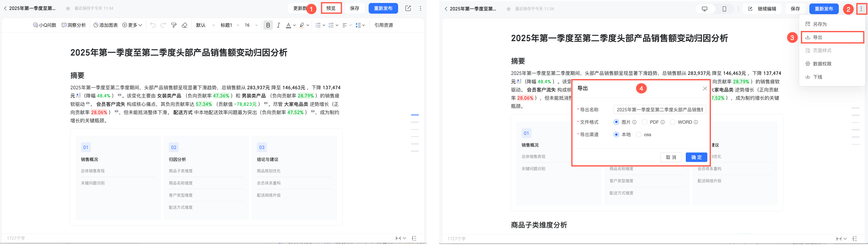Image resolution: width=868 pixels, height=245 pixels.
Task: Open 引用资源 in the editor toolbar
Action: click(x=383, y=25)
